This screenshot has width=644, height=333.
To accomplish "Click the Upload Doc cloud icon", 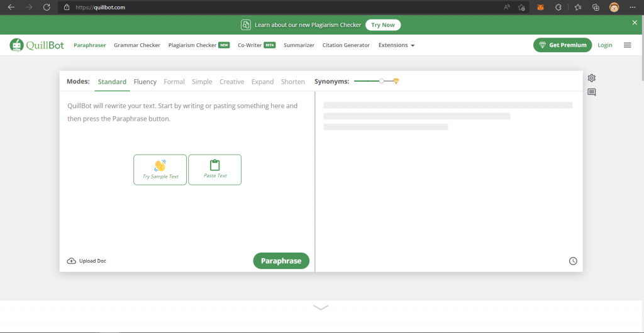I will click(72, 261).
